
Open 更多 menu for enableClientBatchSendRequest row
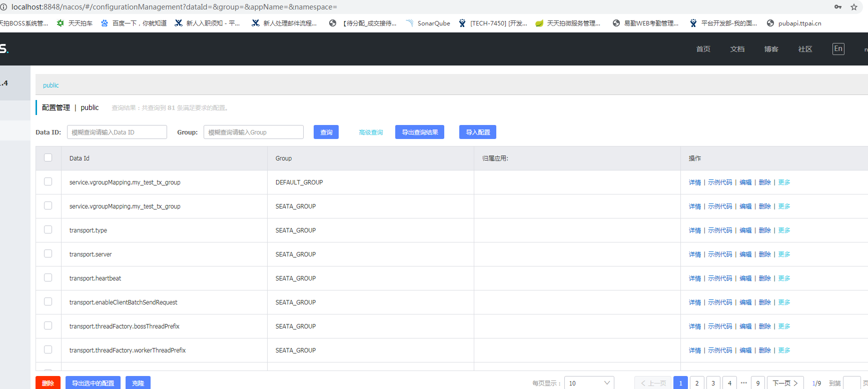pyautogui.click(x=784, y=302)
